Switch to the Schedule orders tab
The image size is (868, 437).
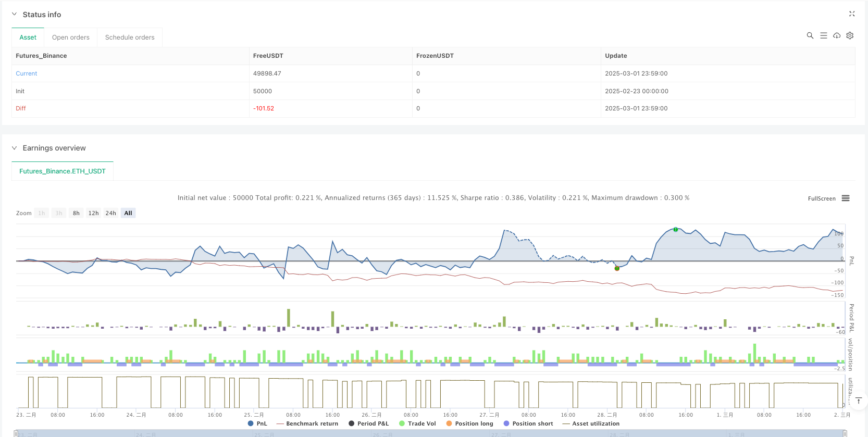130,38
